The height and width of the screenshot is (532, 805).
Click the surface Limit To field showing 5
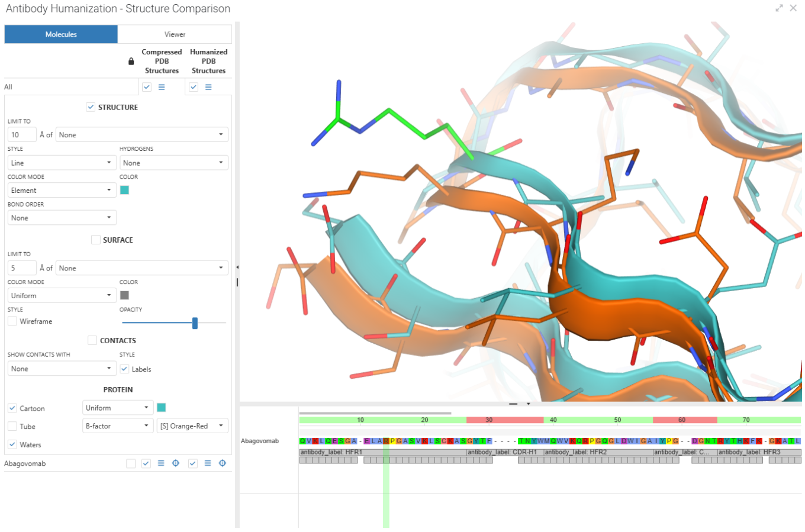(22, 268)
